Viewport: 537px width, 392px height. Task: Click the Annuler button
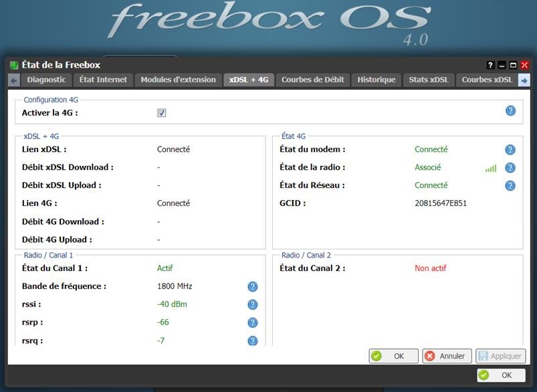pyautogui.click(x=447, y=356)
